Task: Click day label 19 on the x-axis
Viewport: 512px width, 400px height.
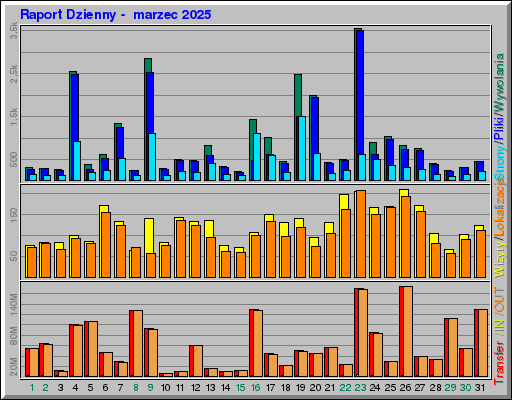Action: click(x=301, y=388)
